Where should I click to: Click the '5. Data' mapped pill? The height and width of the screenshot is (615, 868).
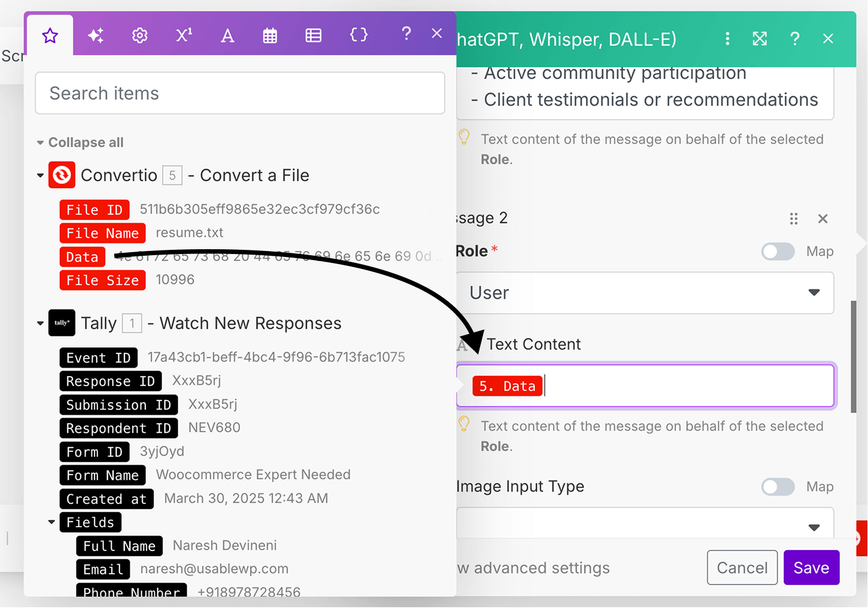pos(508,386)
